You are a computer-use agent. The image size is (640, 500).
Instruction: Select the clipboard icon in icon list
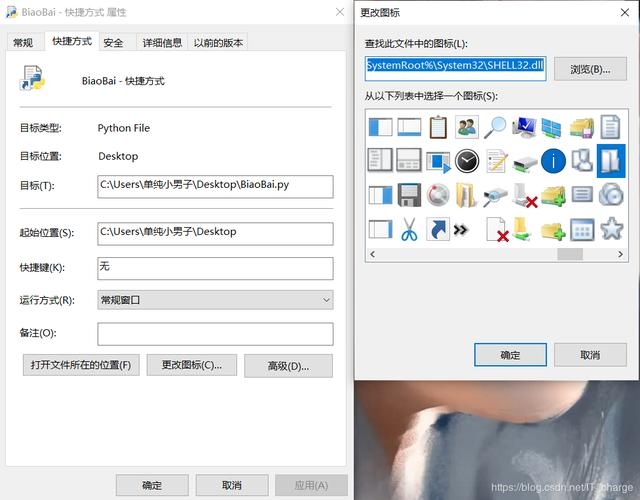[x=438, y=127]
